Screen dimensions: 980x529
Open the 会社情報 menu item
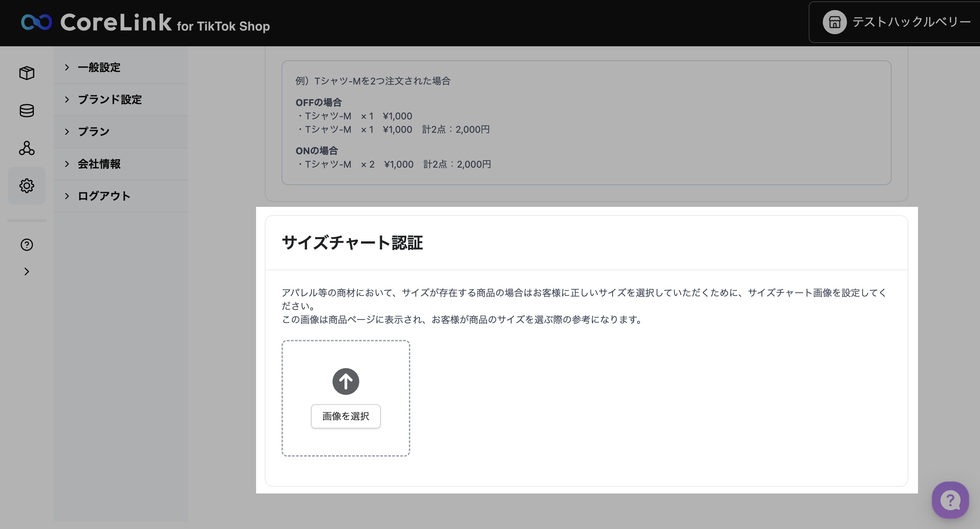(99, 164)
